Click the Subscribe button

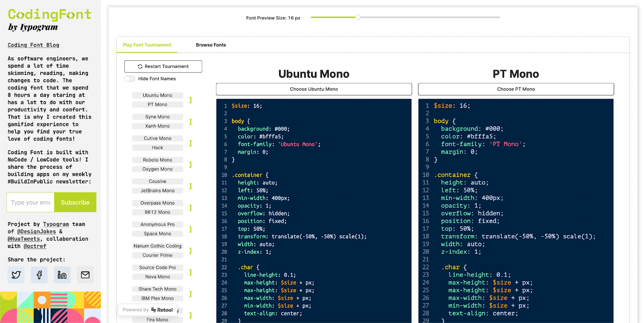[75, 202]
